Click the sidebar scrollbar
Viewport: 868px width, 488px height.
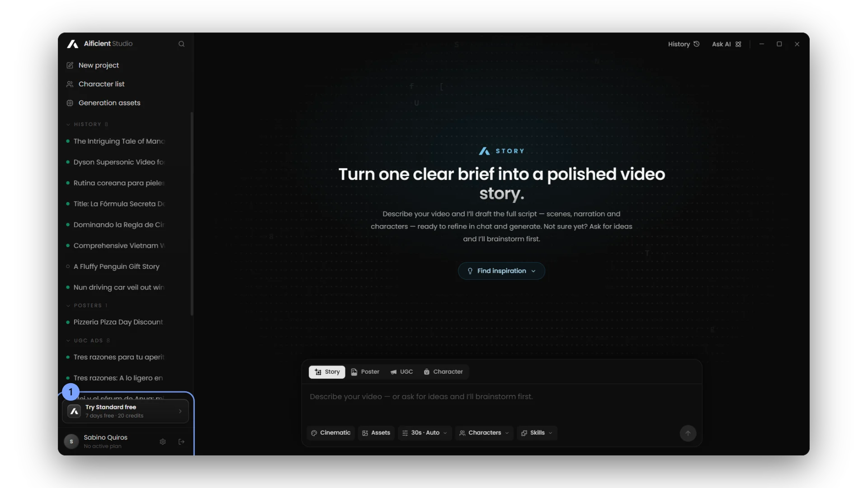click(x=192, y=213)
